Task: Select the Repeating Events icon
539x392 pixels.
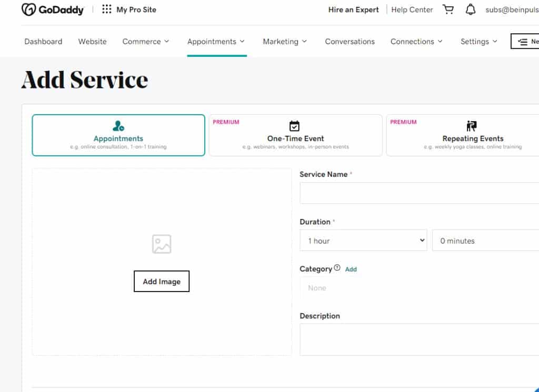Action: pyautogui.click(x=472, y=126)
